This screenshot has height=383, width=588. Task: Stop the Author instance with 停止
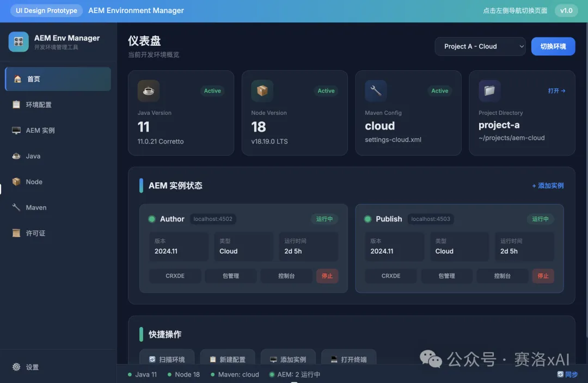(x=327, y=276)
